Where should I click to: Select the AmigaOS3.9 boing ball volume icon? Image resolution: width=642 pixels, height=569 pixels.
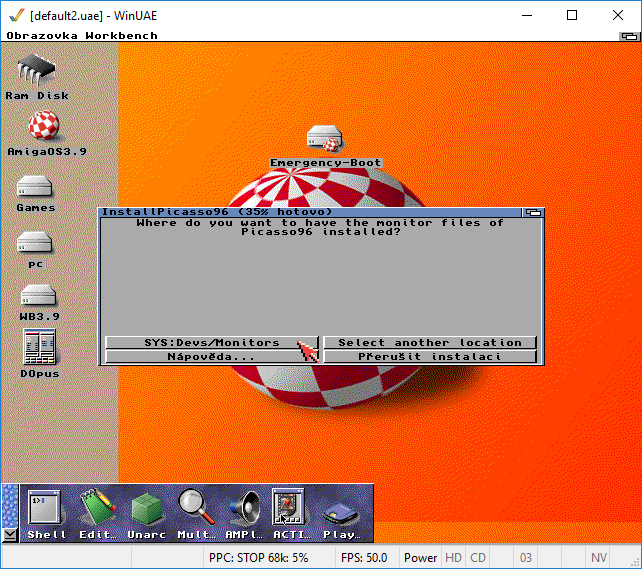coord(37,127)
